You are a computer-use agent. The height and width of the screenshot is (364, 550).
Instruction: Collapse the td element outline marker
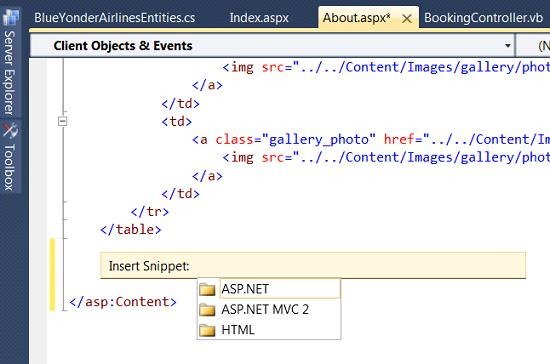click(62, 121)
